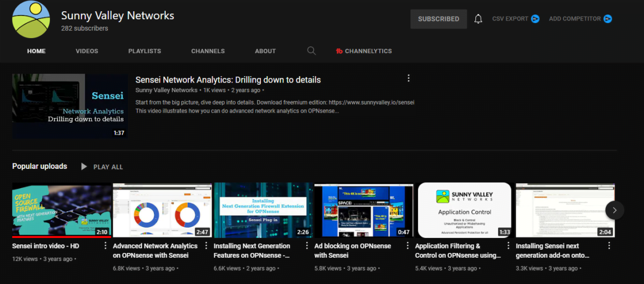The image size is (644, 284).
Task: Open the Installing Next Generation Firewall Extension thumbnail
Action: 264,210
